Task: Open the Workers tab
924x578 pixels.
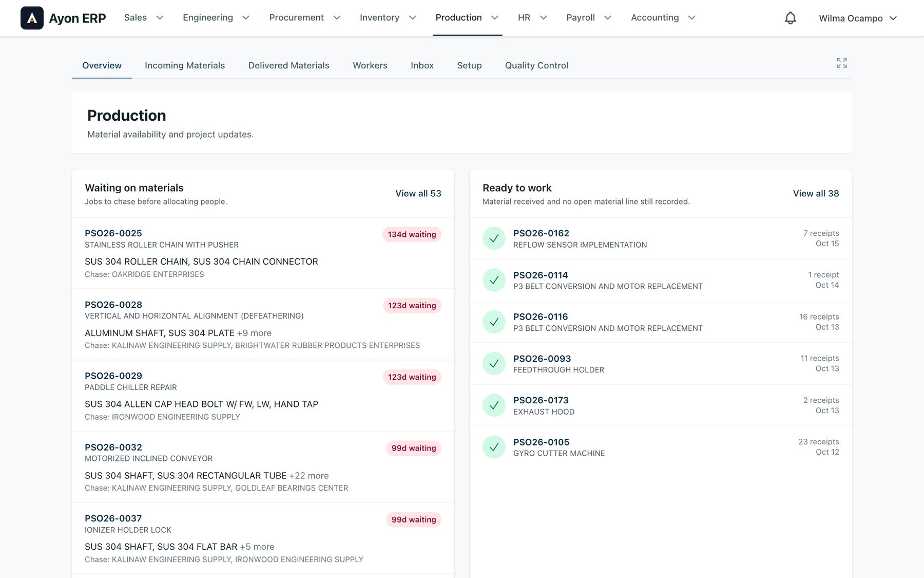Action: coord(370,65)
